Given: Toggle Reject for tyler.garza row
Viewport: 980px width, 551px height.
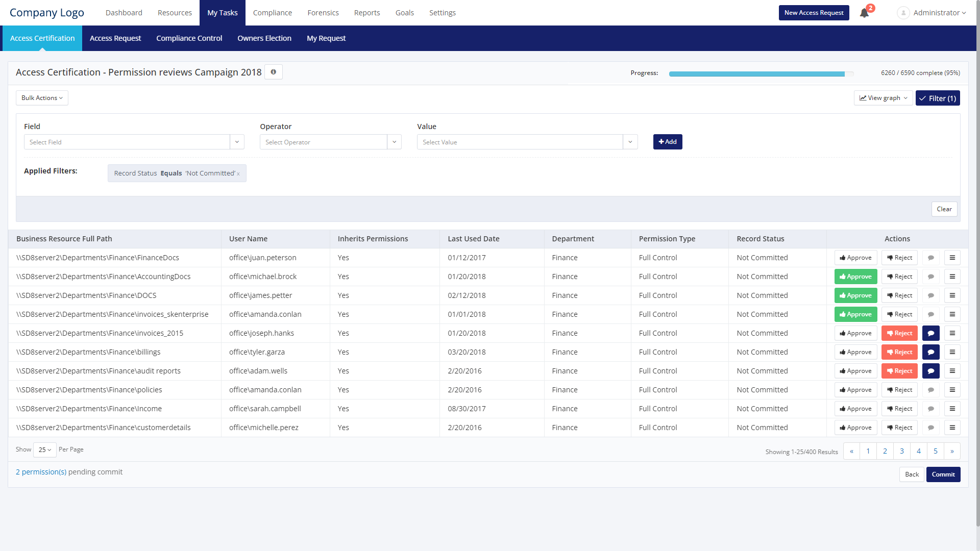Looking at the screenshot, I should 899,352.
